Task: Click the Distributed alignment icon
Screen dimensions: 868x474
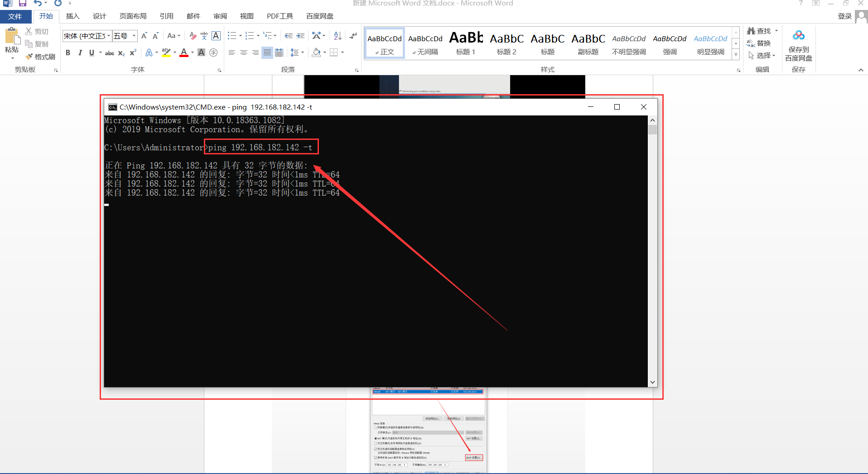Action: (279, 53)
